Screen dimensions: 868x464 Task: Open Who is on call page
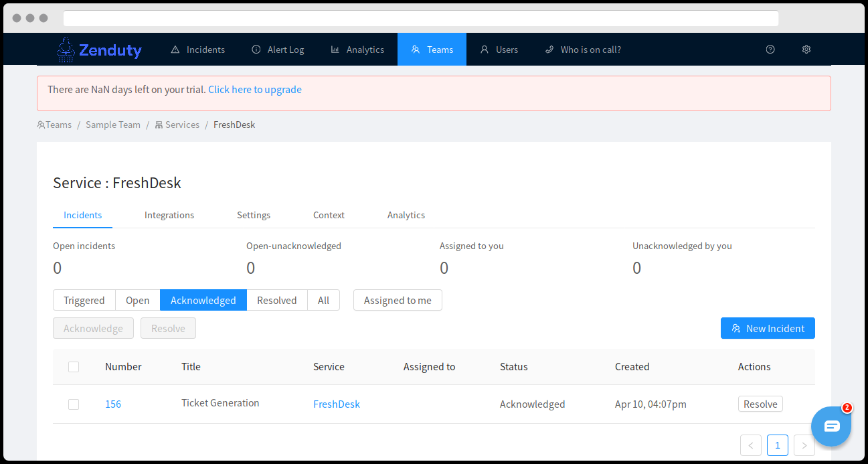coord(583,50)
